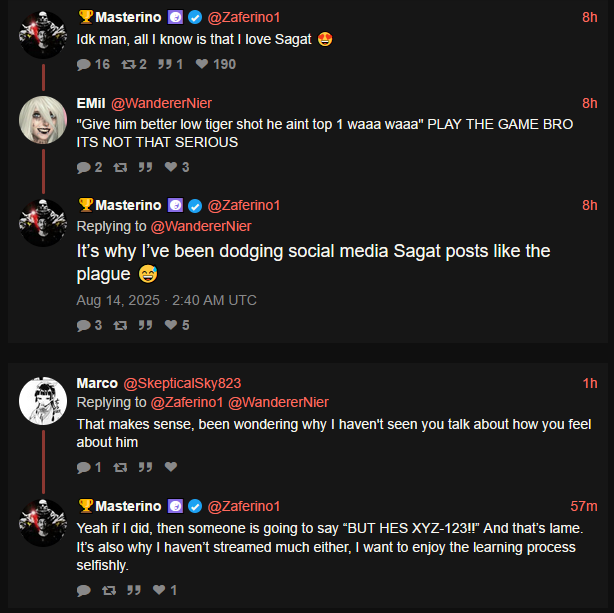This screenshot has height=613, width=614.
Task: Open the @WandererNier handle next to EMil
Action: [162, 103]
